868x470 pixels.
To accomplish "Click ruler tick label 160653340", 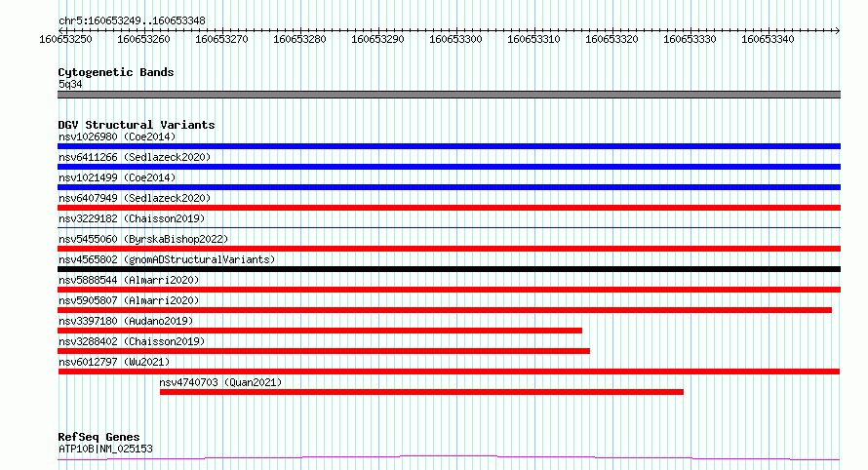I will (768, 39).
